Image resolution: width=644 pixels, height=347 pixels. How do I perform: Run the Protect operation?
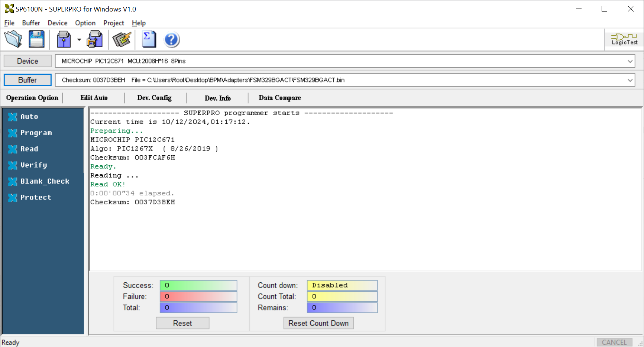point(30,198)
